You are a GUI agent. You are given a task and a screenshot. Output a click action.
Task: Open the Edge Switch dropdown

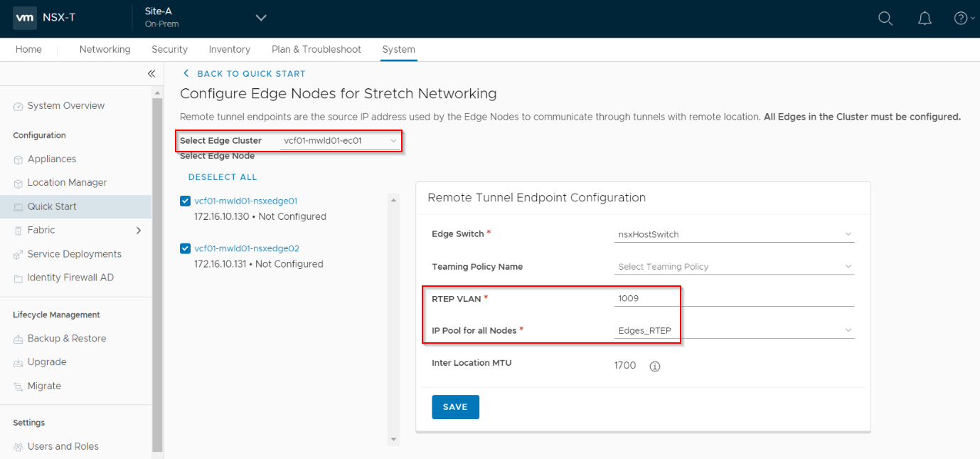(x=733, y=234)
